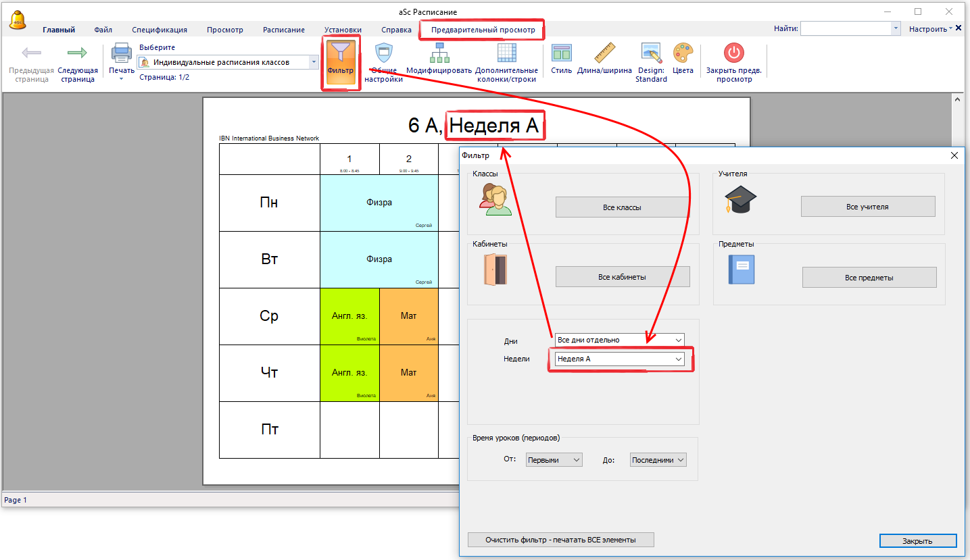Click Close preview power icon
The width and height of the screenshot is (970, 560).
click(x=733, y=54)
